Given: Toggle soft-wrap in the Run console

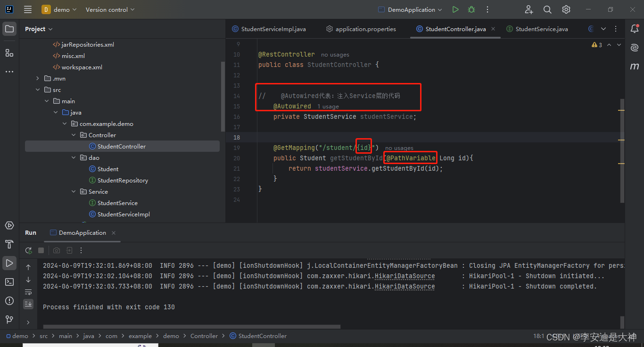Looking at the screenshot, I should pos(28,292).
